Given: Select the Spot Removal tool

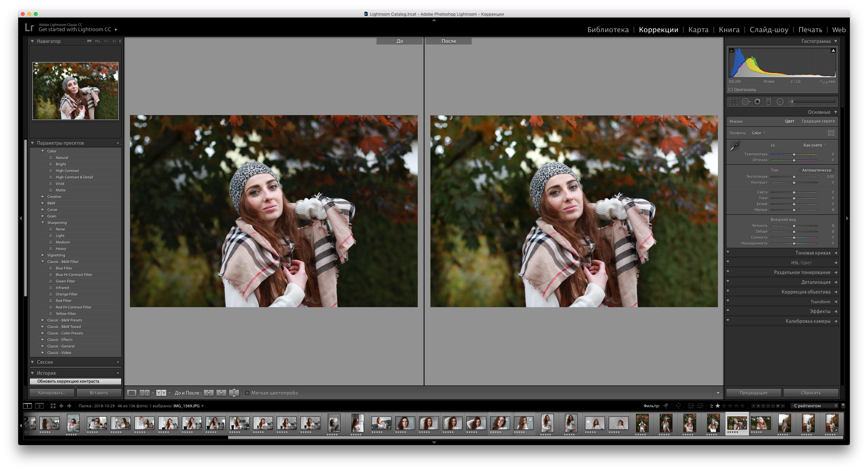Looking at the screenshot, I should pyautogui.click(x=745, y=101).
